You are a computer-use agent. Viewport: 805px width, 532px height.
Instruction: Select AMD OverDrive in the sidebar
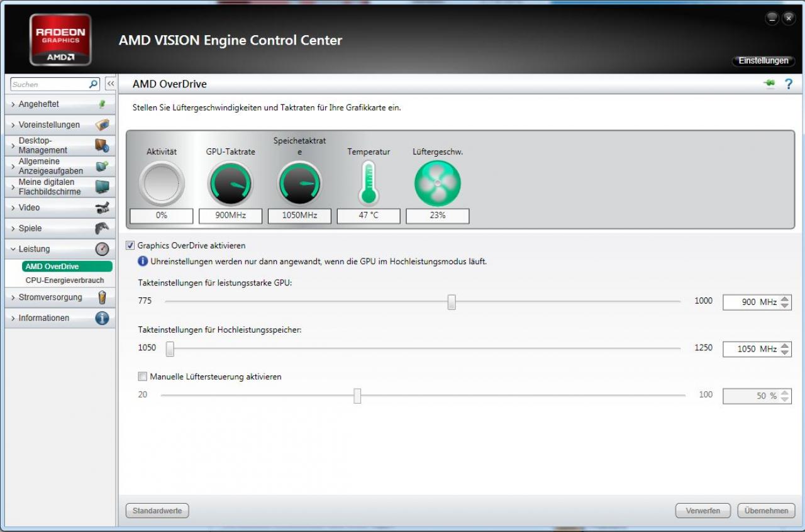pyautogui.click(x=67, y=267)
